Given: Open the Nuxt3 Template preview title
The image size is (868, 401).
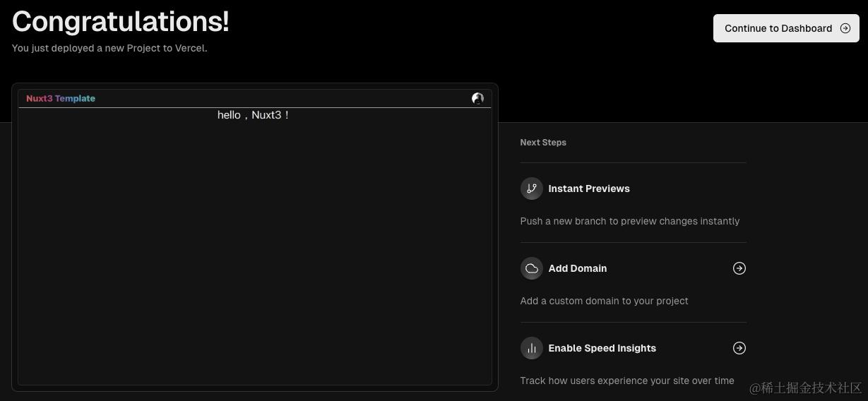Looking at the screenshot, I should pos(61,98).
